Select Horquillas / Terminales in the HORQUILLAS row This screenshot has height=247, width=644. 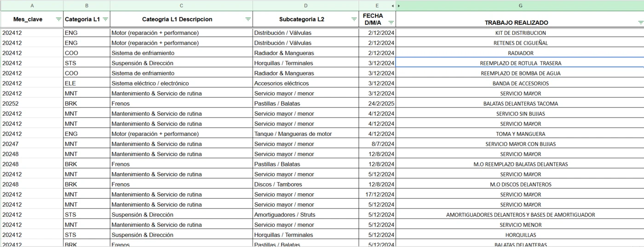pyautogui.click(x=306, y=235)
